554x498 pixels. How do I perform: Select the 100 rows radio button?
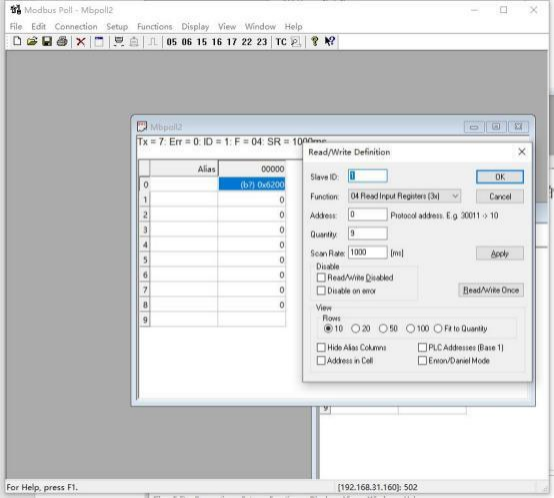click(x=410, y=328)
